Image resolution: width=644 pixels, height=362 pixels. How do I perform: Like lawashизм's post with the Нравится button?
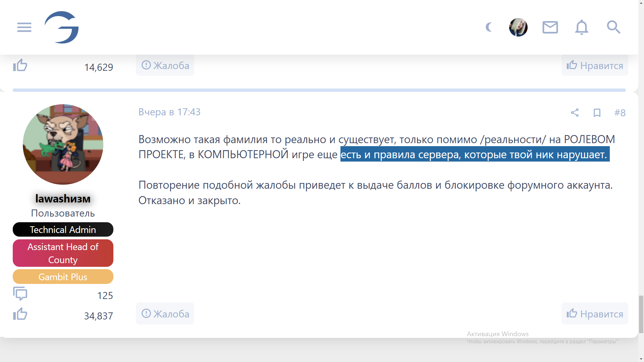click(595, 314)
